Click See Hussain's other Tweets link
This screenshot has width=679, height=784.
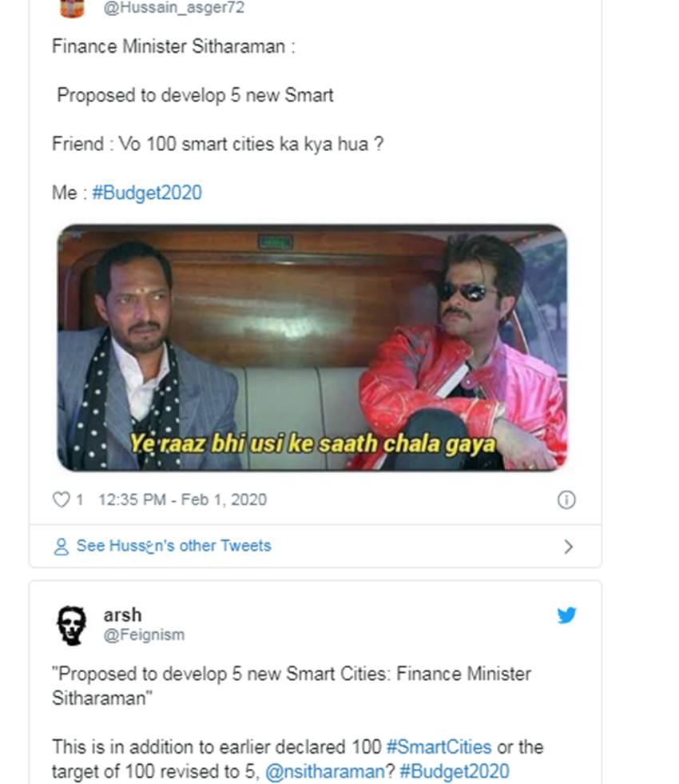pyautogui.click(x=173, y=546)
